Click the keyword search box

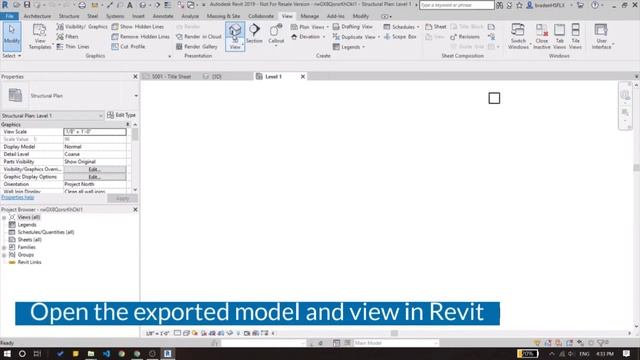pos(456,5)
